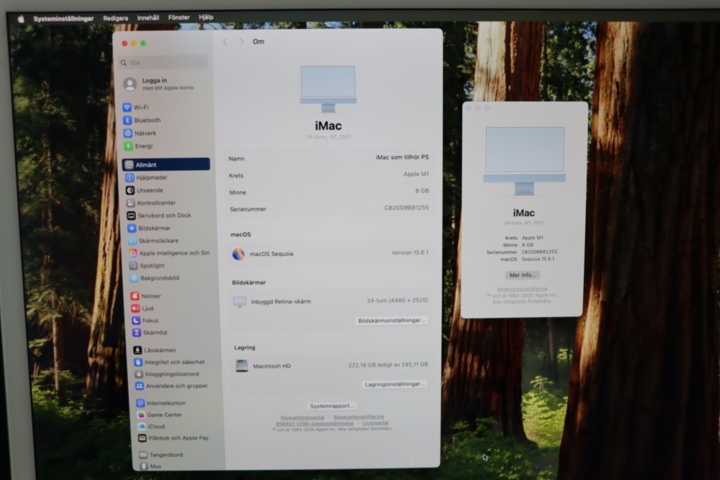
Task: Open the Licensavtal link
Action: (376, 423)
